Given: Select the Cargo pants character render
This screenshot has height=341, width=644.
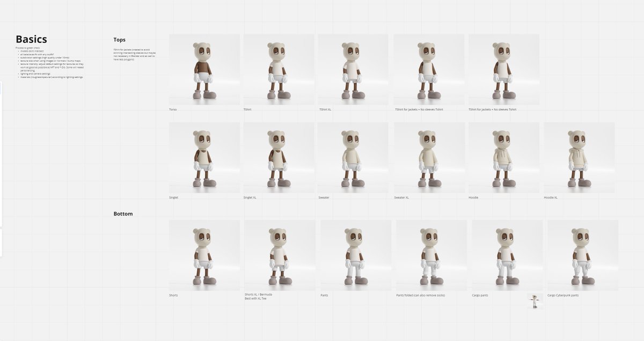Looking at the screenshot, I should (x=507, y=255).
